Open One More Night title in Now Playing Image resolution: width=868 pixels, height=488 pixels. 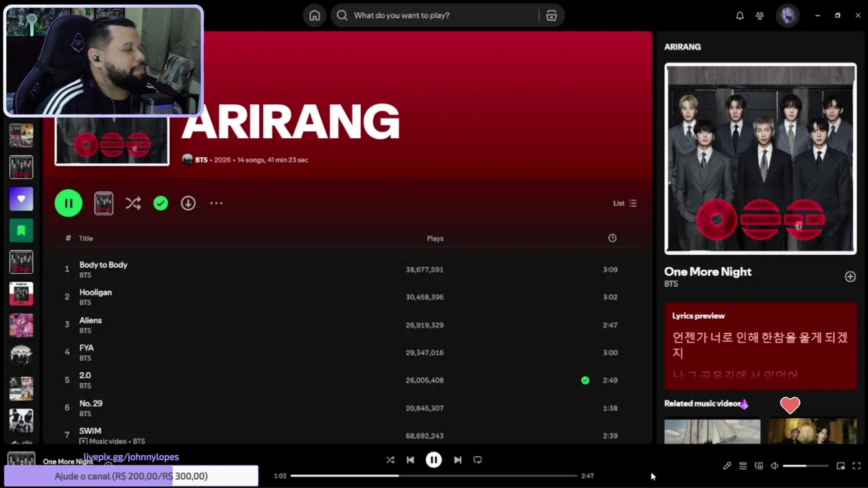(x=708, y=272)
